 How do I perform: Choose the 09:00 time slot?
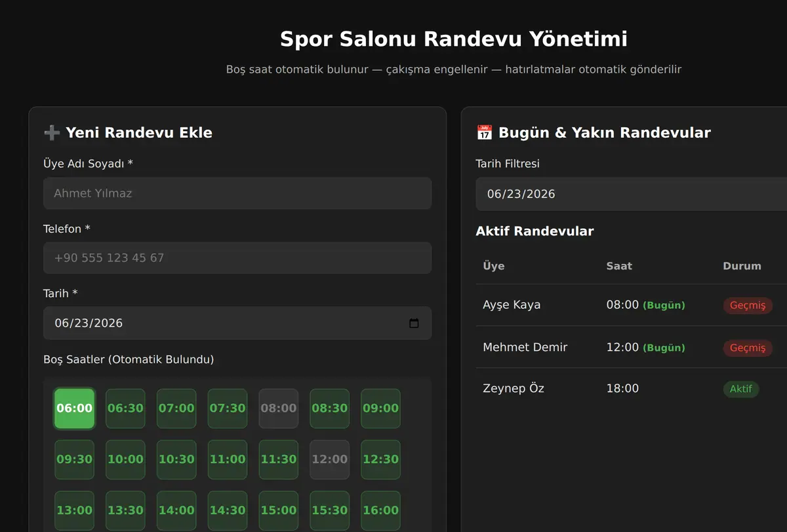tap(381, 408)
